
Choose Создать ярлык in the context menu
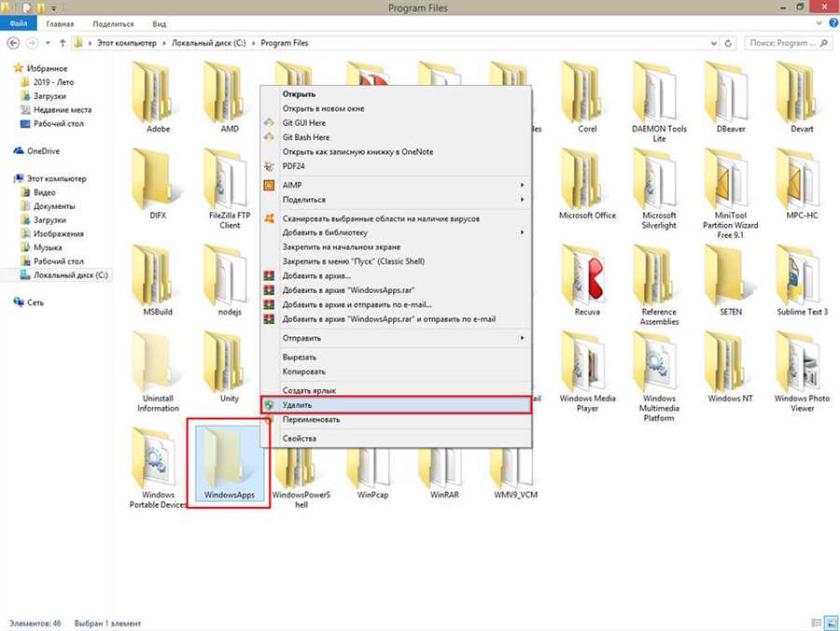[x=396, y=390]
